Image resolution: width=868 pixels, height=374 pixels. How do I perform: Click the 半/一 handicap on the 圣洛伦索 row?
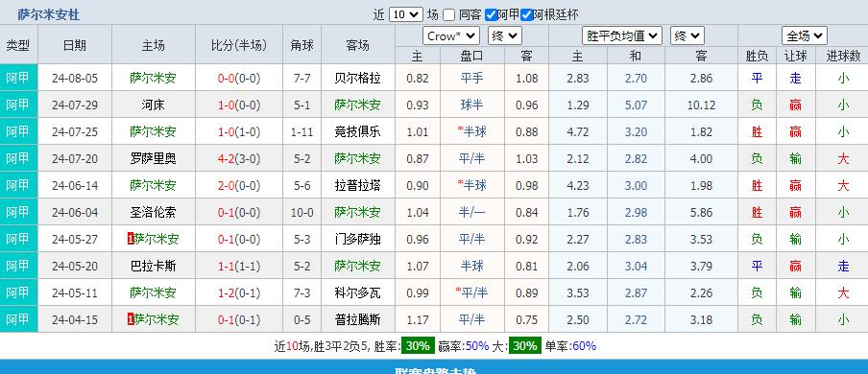(x=471, y=212)
